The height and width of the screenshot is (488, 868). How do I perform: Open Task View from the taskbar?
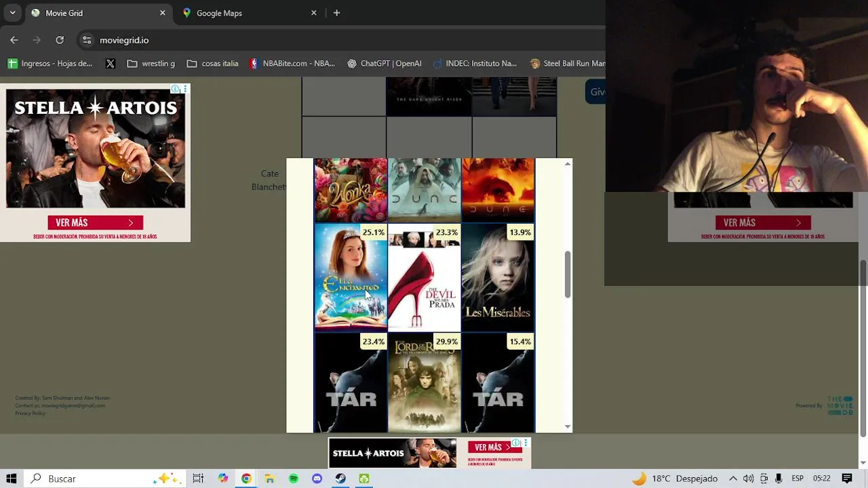[198, 479]
